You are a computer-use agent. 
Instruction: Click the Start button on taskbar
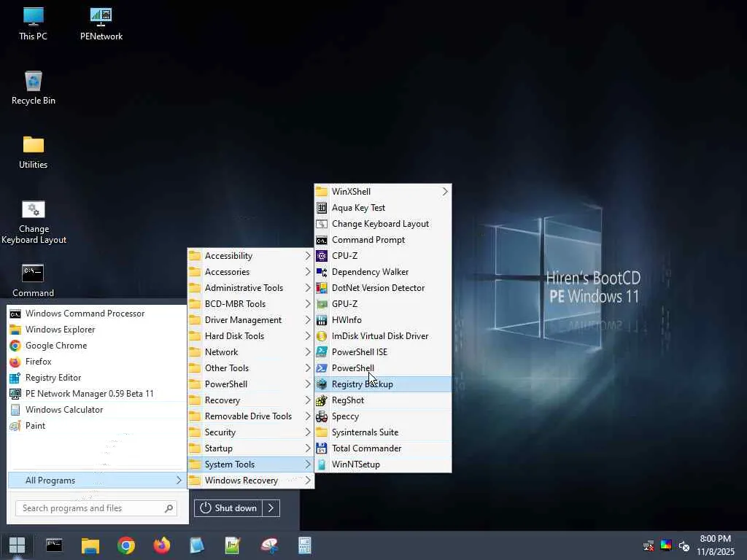18,545
